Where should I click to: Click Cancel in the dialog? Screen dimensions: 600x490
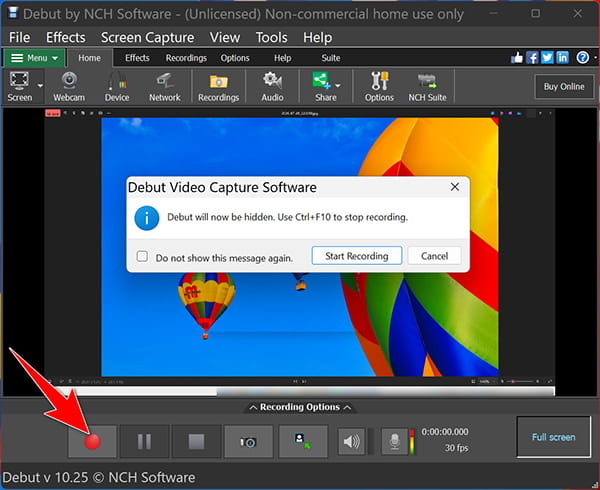pos(434,256)
